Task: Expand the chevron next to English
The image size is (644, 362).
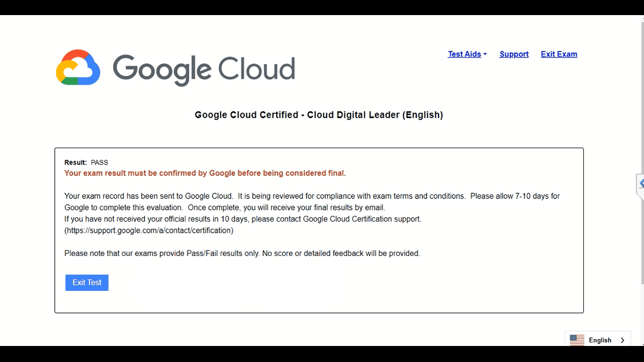Action: coord(623,340)
